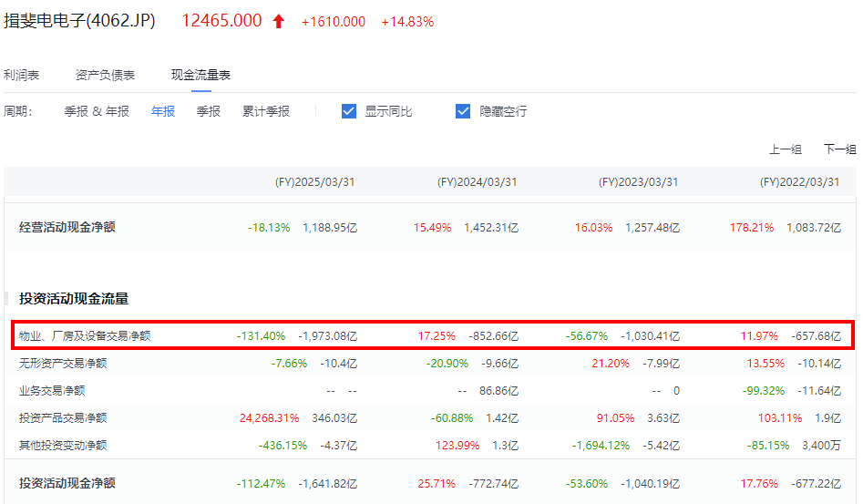Click the red up-arrow price icon
Image resolution: width=863 pixels, height=504 pixels.
(279, 22)
